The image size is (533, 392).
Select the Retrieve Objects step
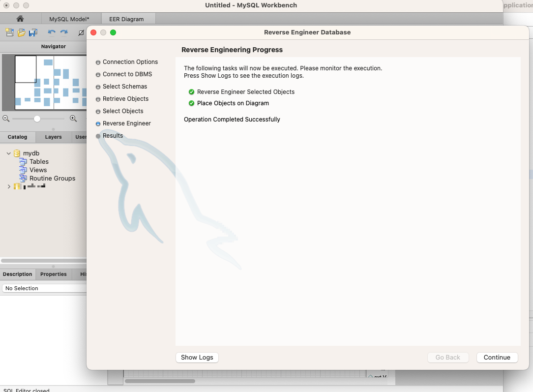125,98
